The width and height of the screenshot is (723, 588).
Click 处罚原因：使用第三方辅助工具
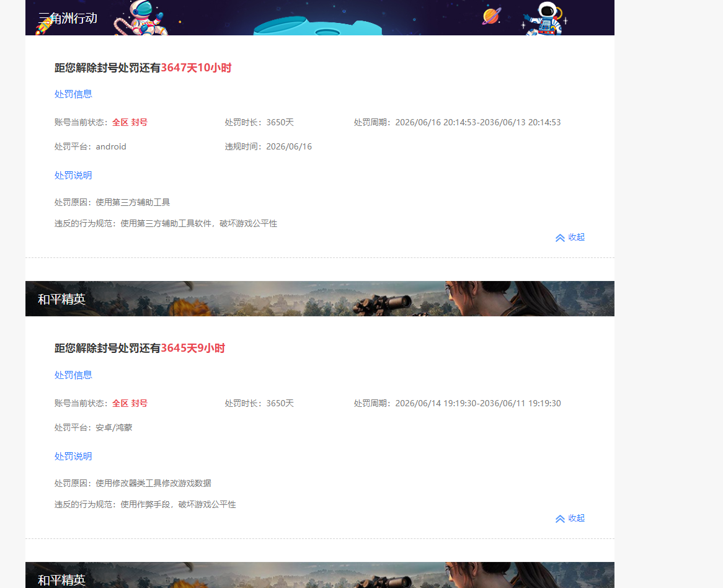[112, 202]
